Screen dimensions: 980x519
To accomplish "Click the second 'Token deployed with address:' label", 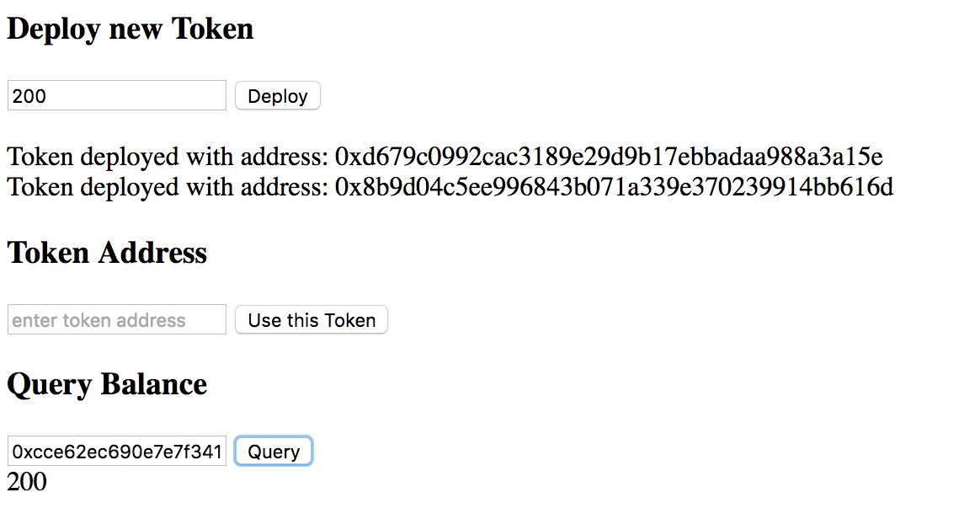I will (168, 186).
